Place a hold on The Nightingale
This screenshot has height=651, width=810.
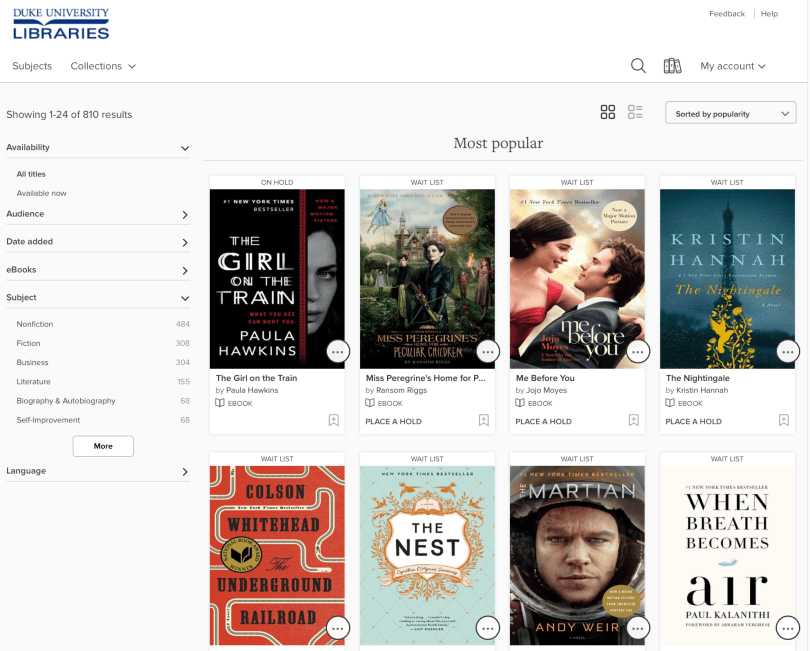coord(693,422)
